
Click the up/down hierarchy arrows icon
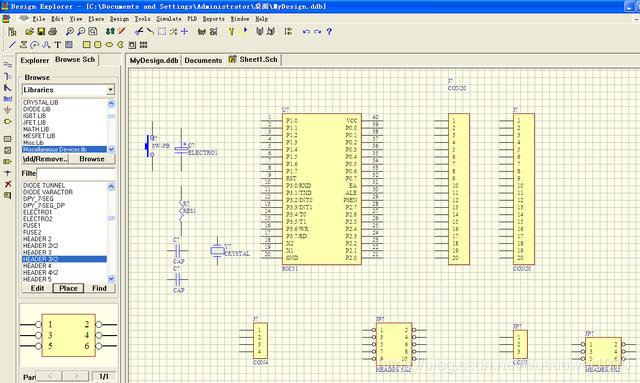tap(110, 31)
